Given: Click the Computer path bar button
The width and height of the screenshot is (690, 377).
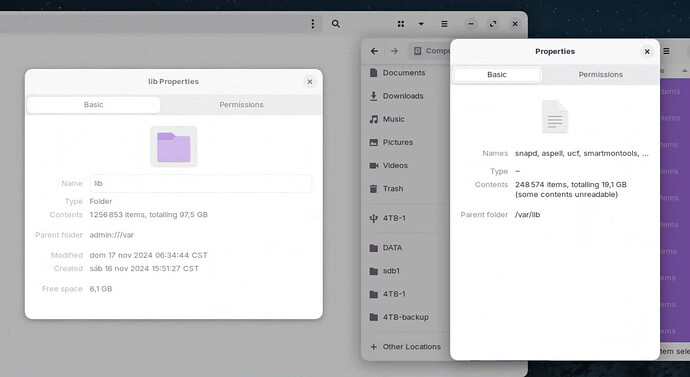Looking at the screenshot, I should tap(430, 51).
